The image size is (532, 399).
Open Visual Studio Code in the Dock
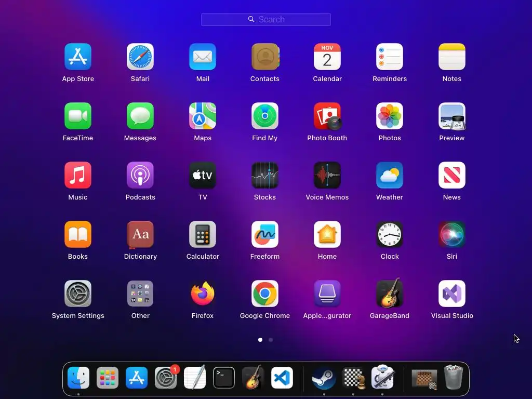pos(282,378)
